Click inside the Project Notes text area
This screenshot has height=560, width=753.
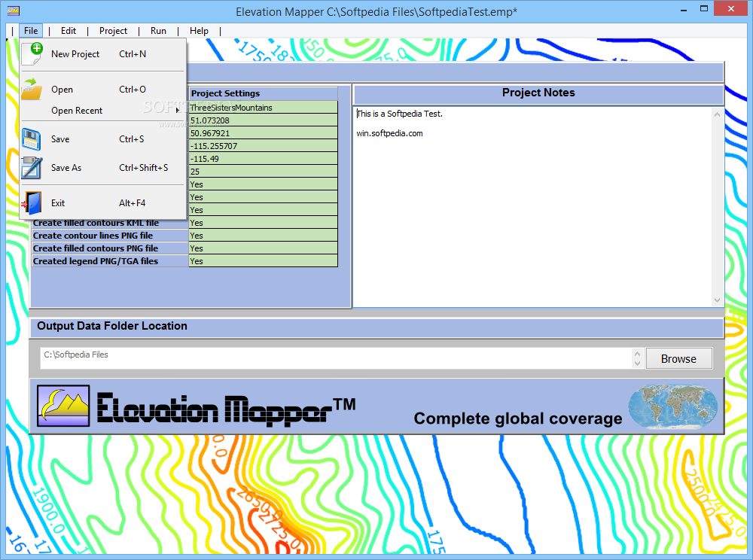pos(533,207)
